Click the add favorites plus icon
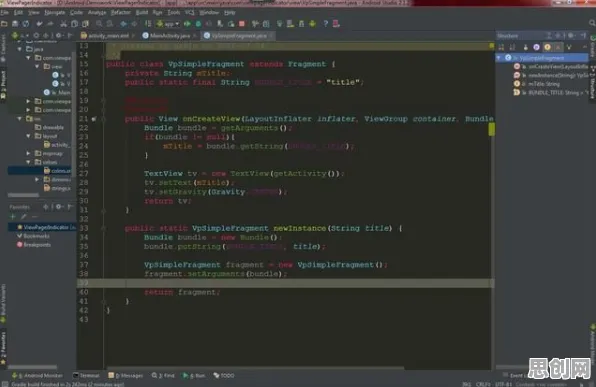 tap(13, 217)
